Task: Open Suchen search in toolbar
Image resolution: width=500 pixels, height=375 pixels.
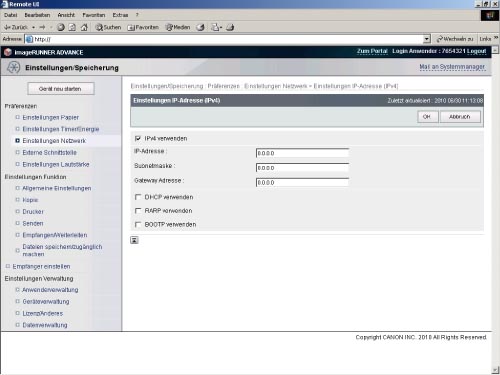Action: point(108,27)
